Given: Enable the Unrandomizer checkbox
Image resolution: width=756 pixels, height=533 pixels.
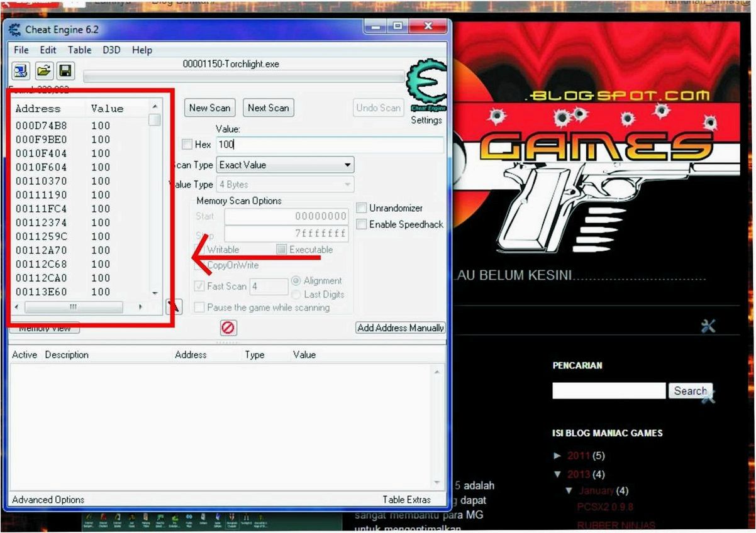Looking at the screenshot, I should (x=362, y=208).
